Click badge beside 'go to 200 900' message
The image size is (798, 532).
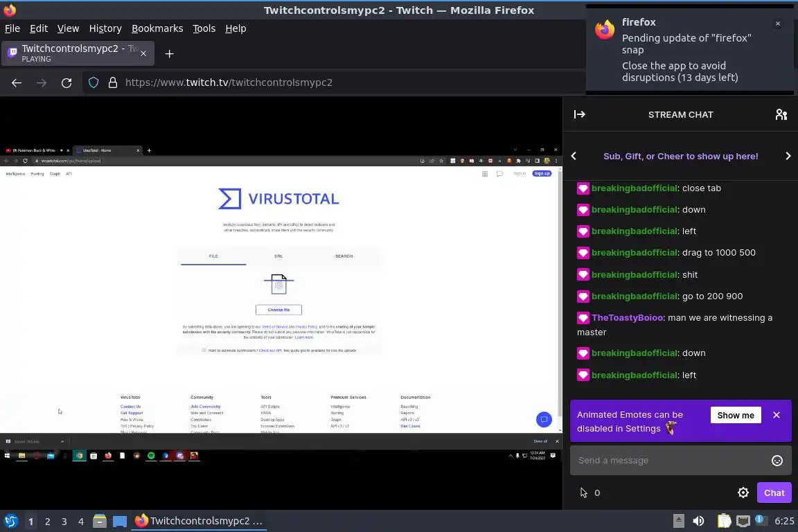[x=583, y=296]
